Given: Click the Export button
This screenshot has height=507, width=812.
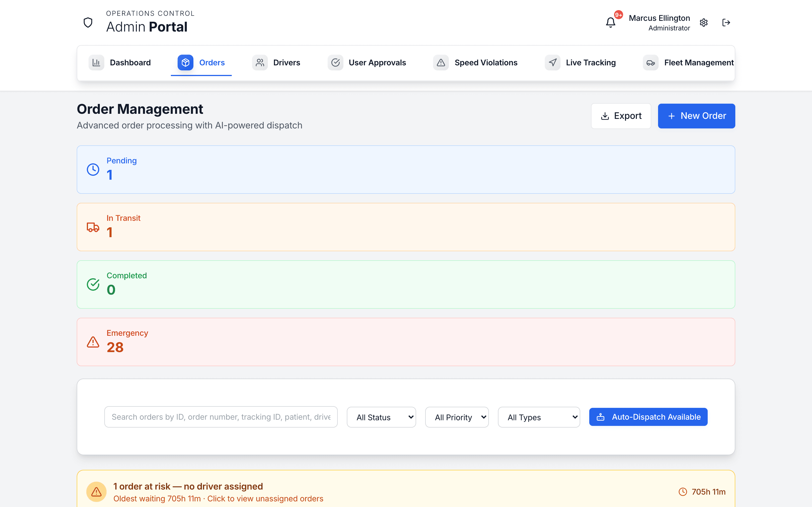Looking at the screenshot, I should click(x=621, y=116).
